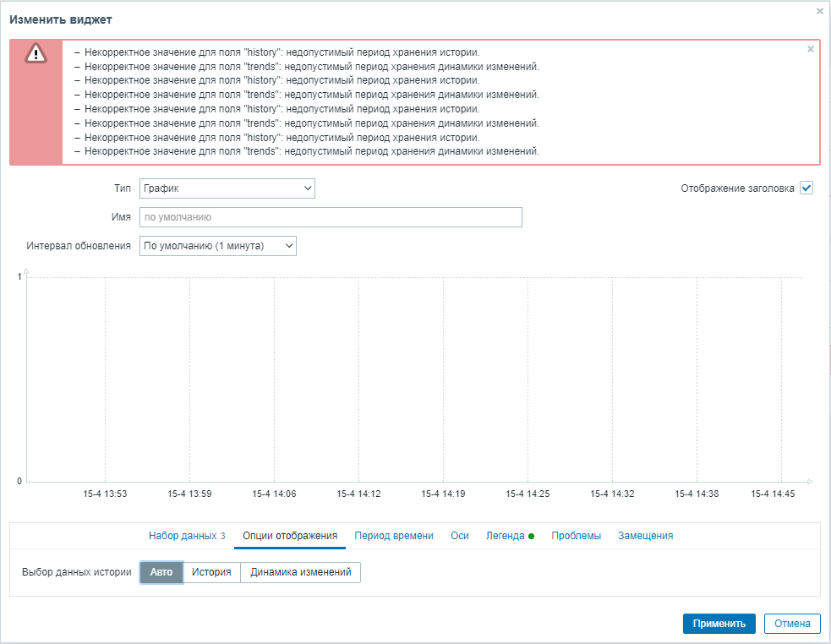The image size is (831, 644).
Task: Cancel widget editing via "Отмена"
Action: coord(792,624)
